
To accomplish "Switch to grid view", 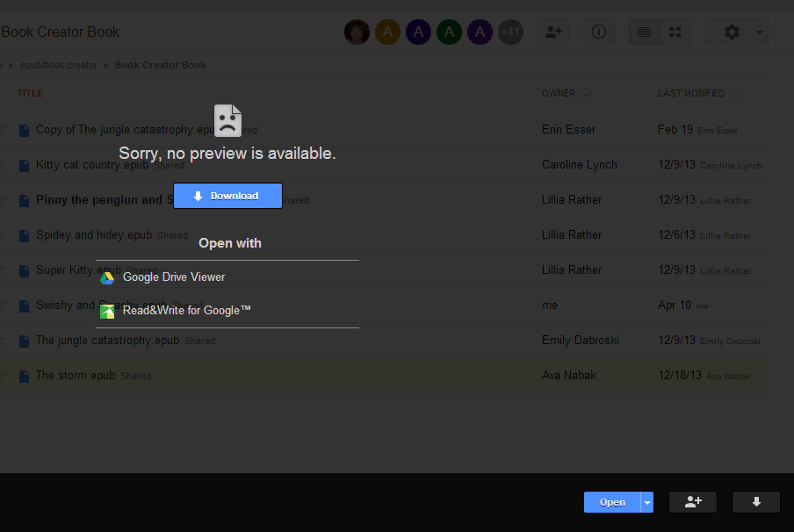I will tap(675, 32).
